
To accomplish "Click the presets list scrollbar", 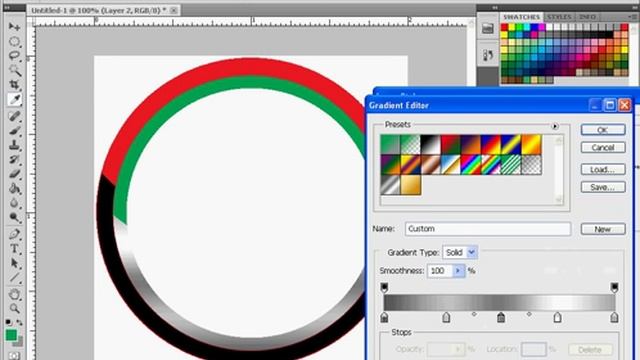I will (559, 169).
